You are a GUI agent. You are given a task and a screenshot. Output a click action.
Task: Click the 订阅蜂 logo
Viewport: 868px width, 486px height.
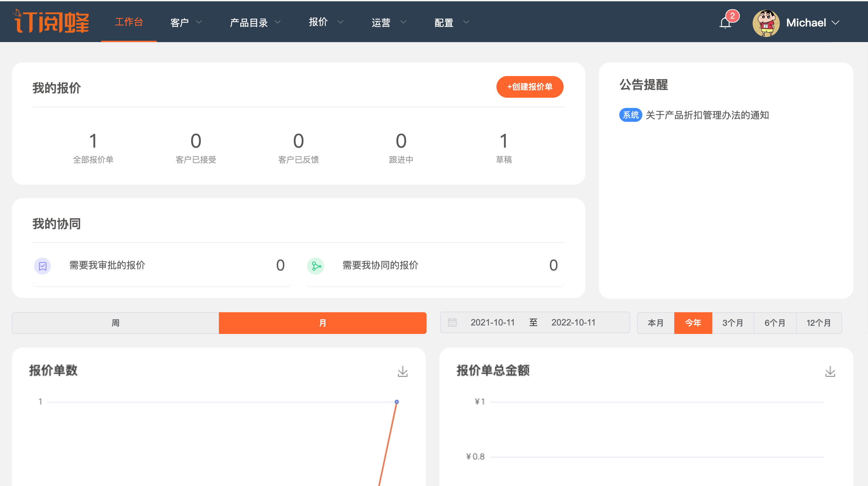52,22
